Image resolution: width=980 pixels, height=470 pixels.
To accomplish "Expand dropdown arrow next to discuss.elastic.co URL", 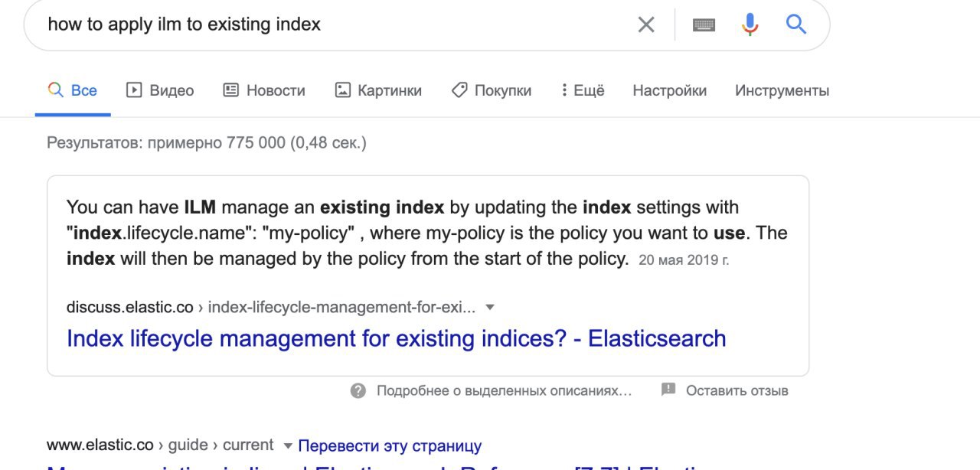I will point(490,308).
